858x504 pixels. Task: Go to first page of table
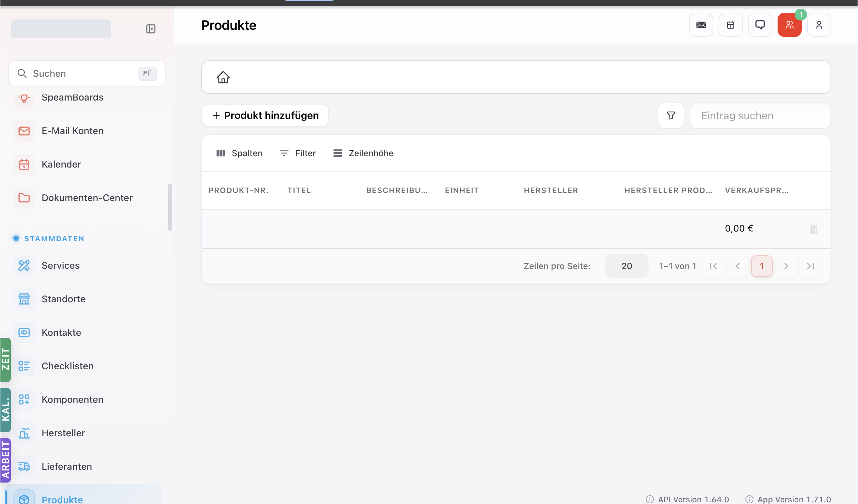(713, 266)
